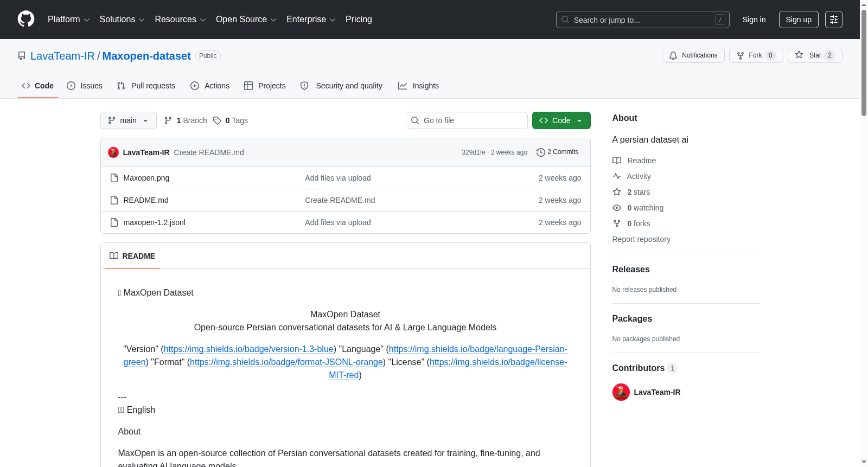Open the Maxopen.png file
Viewport: 868px width, 467px height.
(x=146, y=178)
